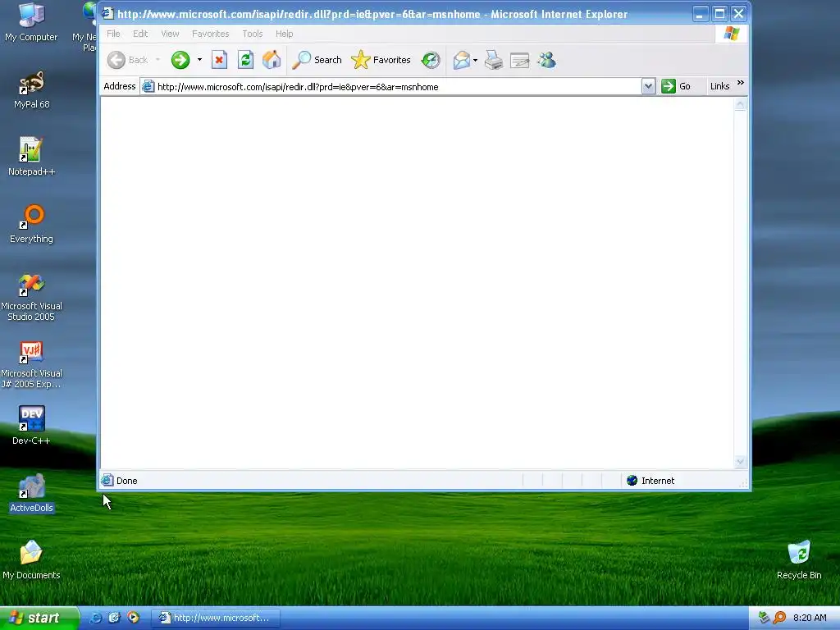Click the scrollbar up arrow
The height and width of the screenshot is (630, 840).
click(741, 104)
